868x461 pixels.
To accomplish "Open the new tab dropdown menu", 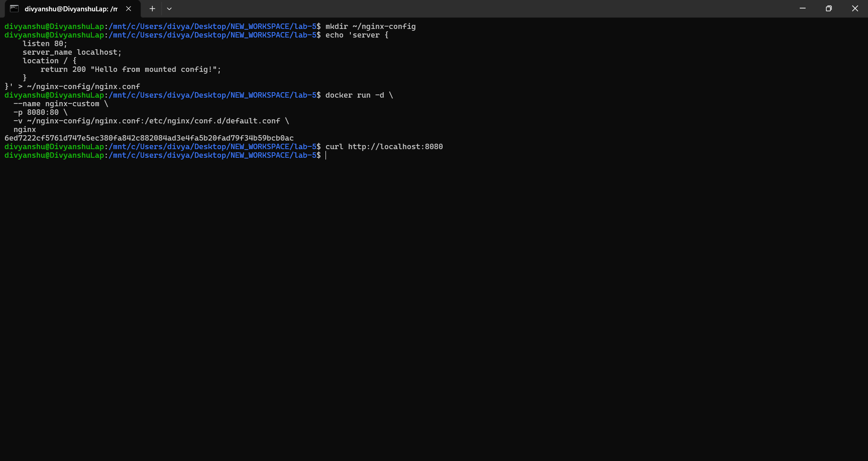I will 170,9.
